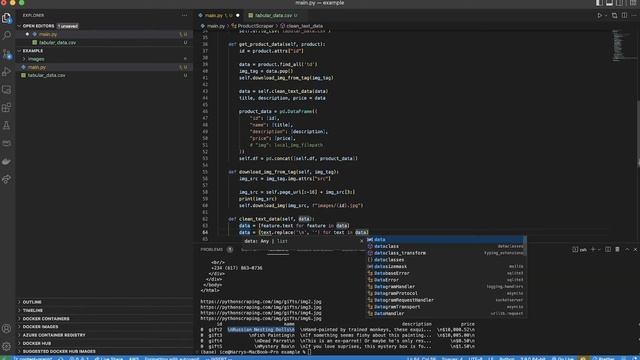This screenshot has height=360, width=640.
Task: Expand the Docker Hub section
Action: point(104,343)
